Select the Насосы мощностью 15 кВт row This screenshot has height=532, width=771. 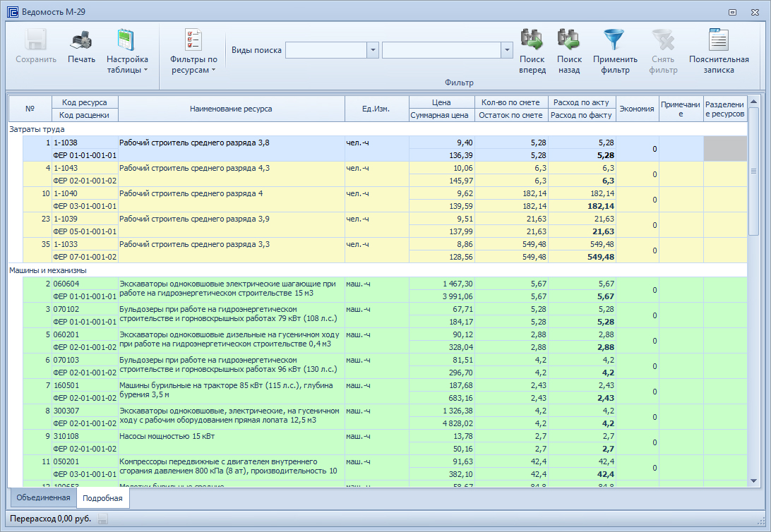point(385,442)
